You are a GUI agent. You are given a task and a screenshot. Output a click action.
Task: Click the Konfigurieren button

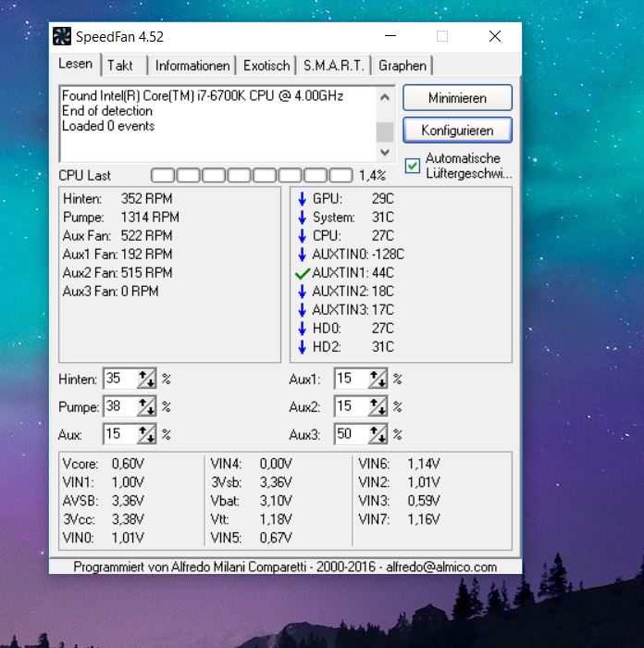(457, 131)
